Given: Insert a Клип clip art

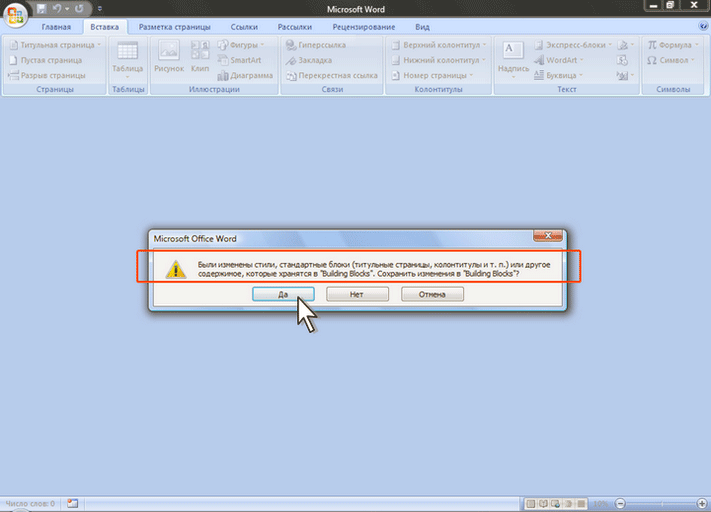Looking at the screenshot, I should coord(200,56).
